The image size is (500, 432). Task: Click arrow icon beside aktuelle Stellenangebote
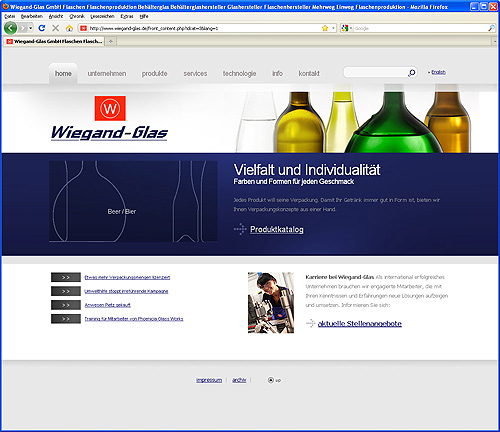(x=310, y=323)
